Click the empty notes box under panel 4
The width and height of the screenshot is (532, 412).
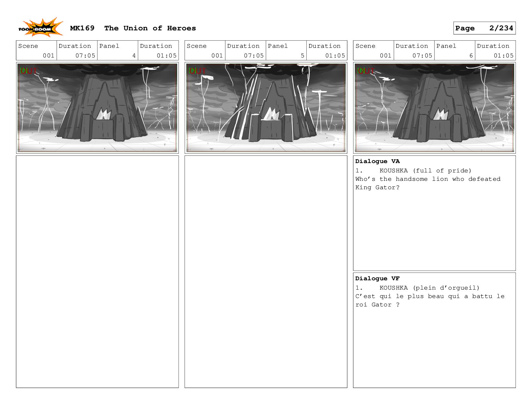point(97,272)
